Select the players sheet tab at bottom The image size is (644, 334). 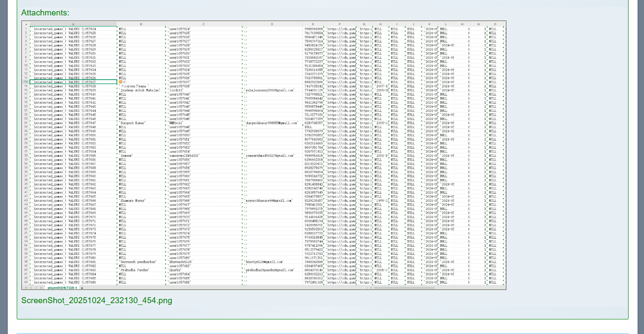62,288
